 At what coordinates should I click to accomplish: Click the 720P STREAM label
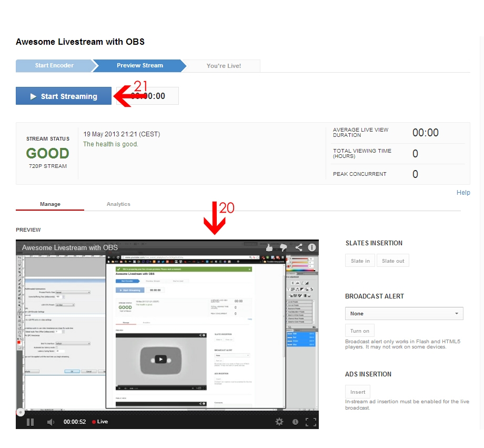pyautogui.click(x=48, y=166)
